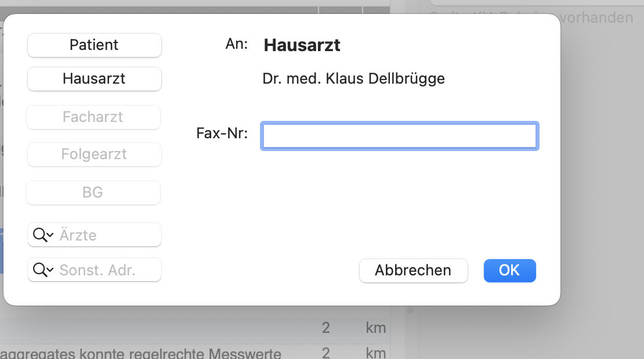The width and height of the screenshot is (644, 359).
Task: Confirm the fax recipient with OK
Action: (x=510, y=271)
